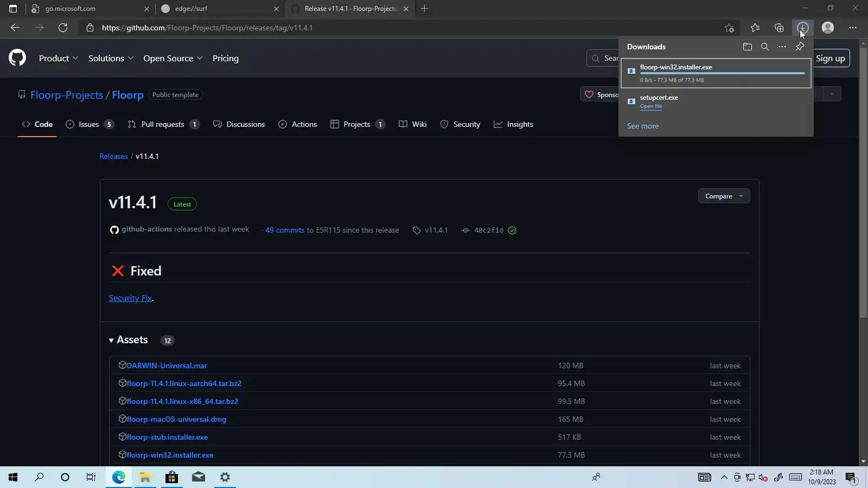Image resolution: width=868 pixels, height=488 pixels.
Task: Download floorp-stub.installer.exe asset
Action: point(167,437)
